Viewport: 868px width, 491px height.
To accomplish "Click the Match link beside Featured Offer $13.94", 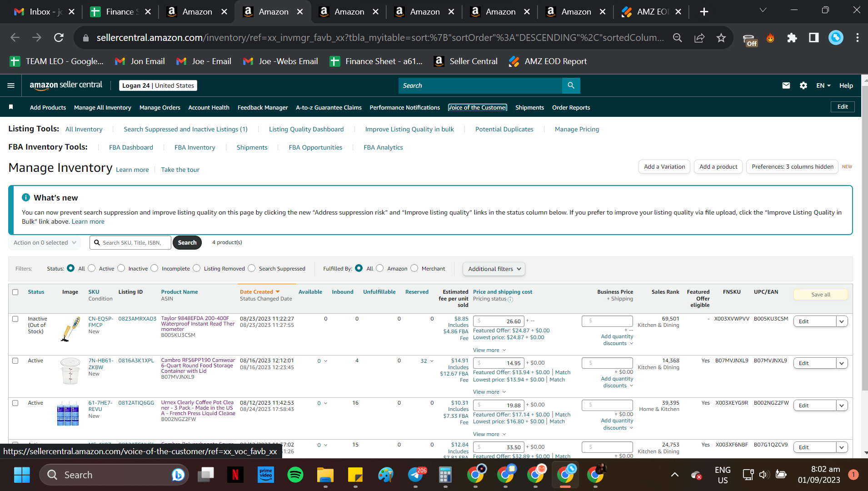I will (563, 372).
